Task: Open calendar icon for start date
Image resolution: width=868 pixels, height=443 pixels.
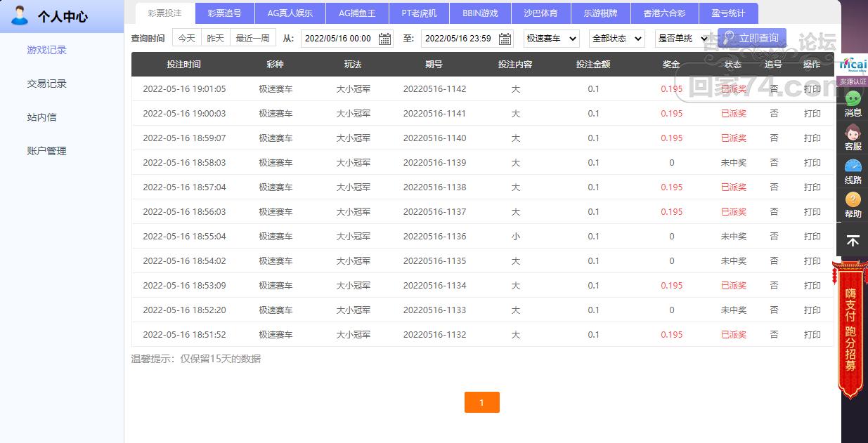Action: pos(384,39)
